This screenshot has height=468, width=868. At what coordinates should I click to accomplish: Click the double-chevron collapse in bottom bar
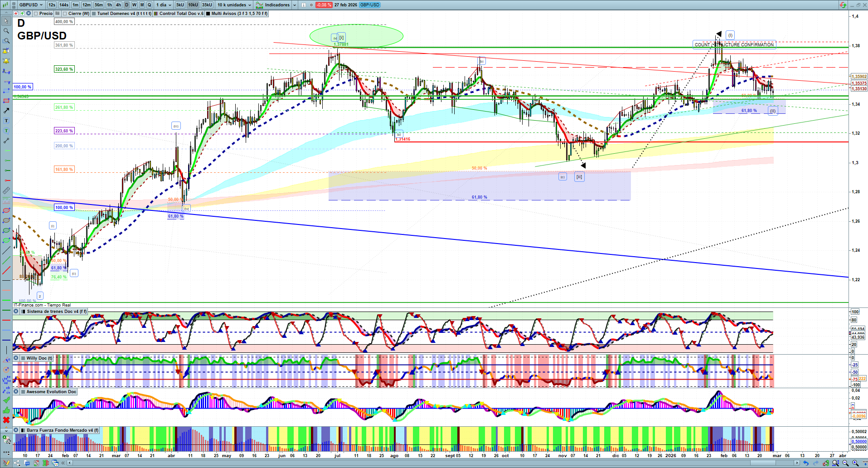point(63,463)
